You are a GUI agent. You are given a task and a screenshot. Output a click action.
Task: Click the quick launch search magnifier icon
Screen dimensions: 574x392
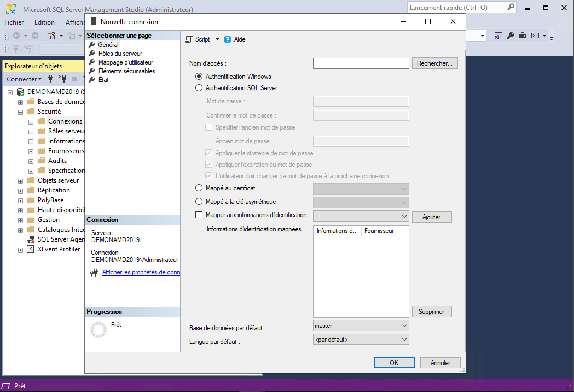(x=511, y=7)
